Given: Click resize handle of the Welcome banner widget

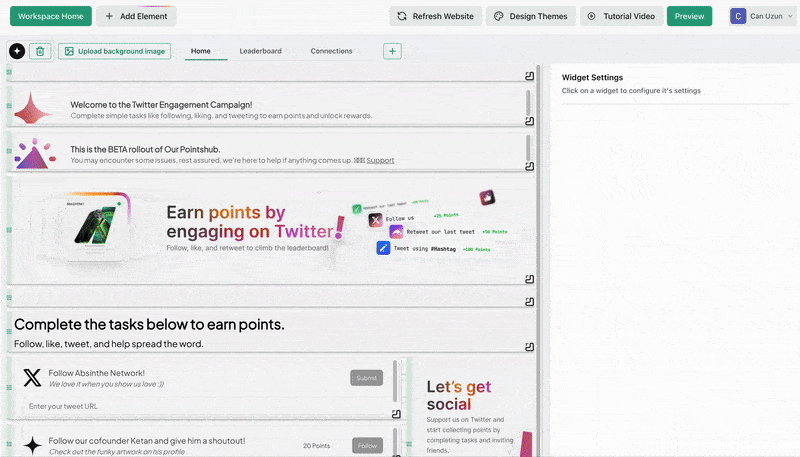Looking at the screenshot, I should coord(530,121).
